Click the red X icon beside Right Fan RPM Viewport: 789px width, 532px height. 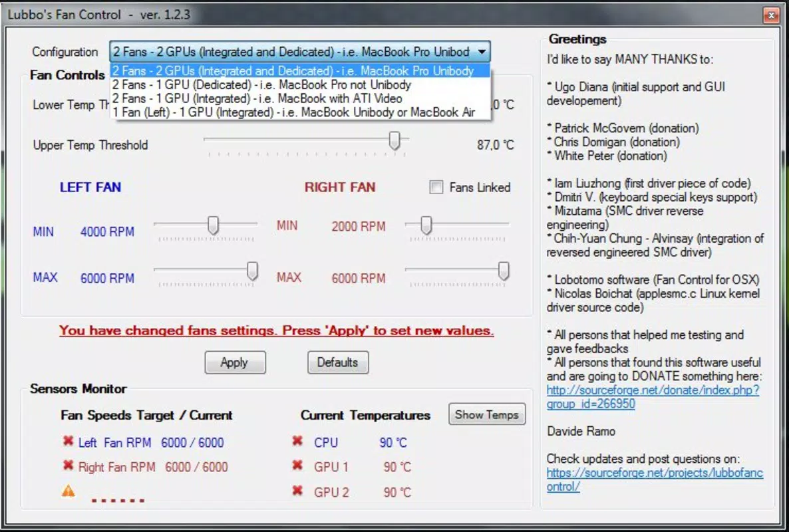(x=68, y=465)
